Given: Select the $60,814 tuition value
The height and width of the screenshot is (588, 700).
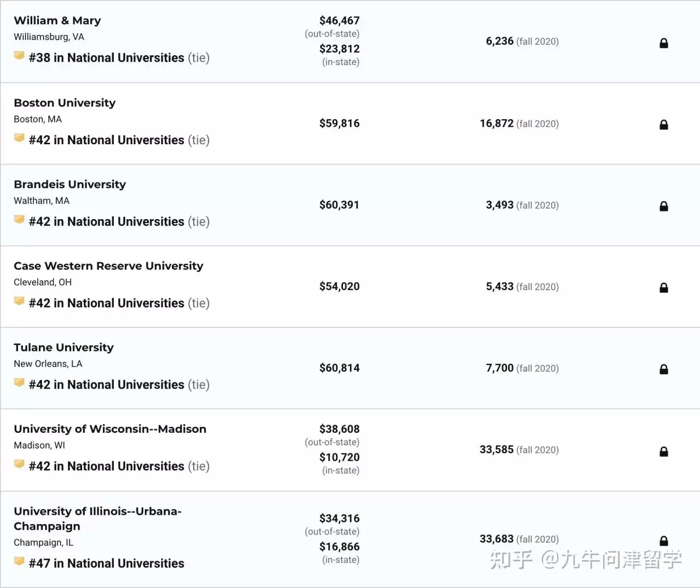Looking at the screenshot, I should click(340, 368).
